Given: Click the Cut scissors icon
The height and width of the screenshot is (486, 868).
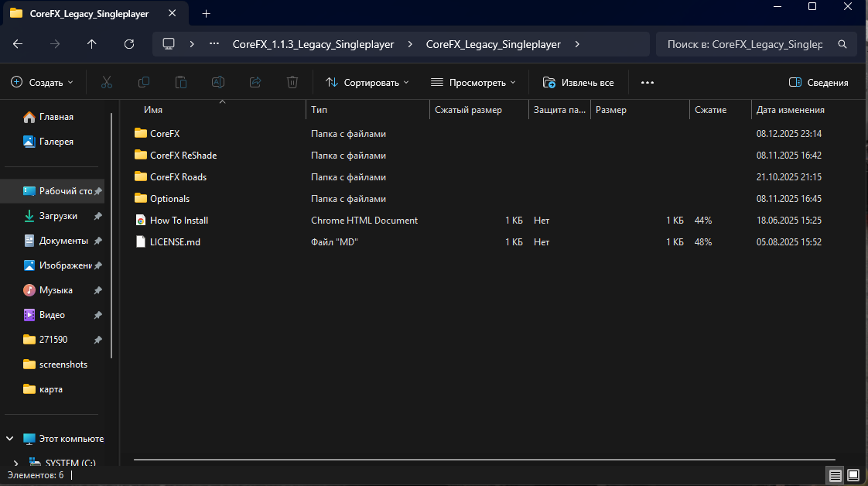Looking at the screenshot, I should point(107,82).
